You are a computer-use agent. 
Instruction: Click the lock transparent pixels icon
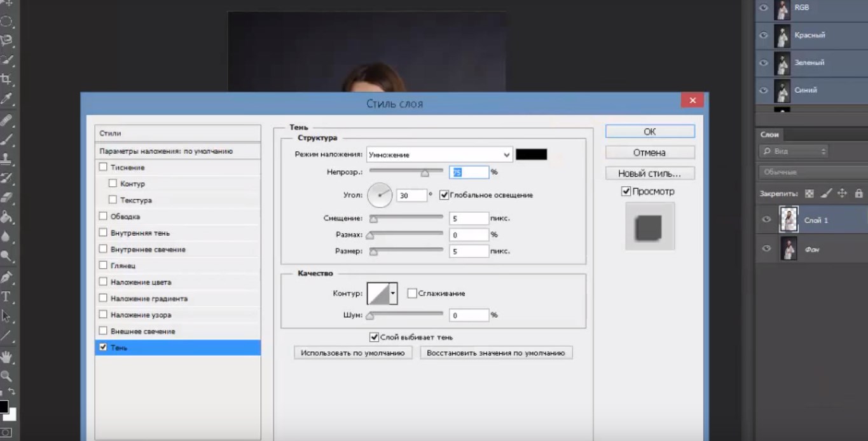tap(809, 194)
